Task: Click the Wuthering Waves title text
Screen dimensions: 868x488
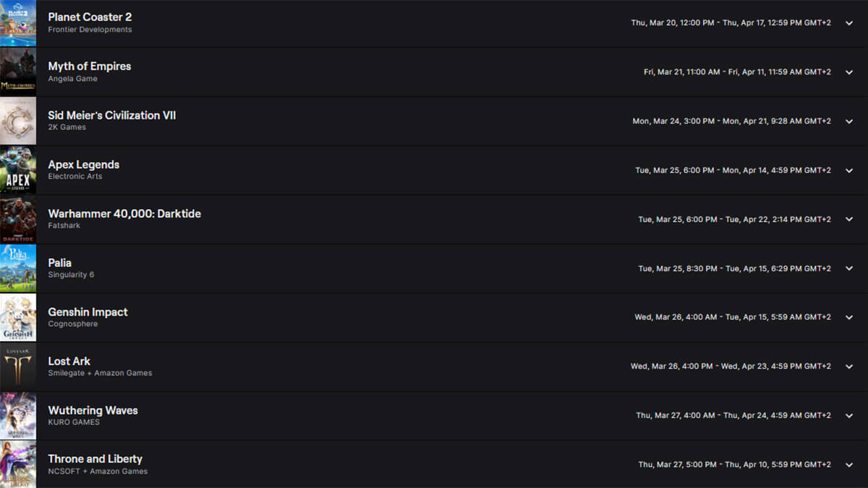Action: click(x=93, y=410)
